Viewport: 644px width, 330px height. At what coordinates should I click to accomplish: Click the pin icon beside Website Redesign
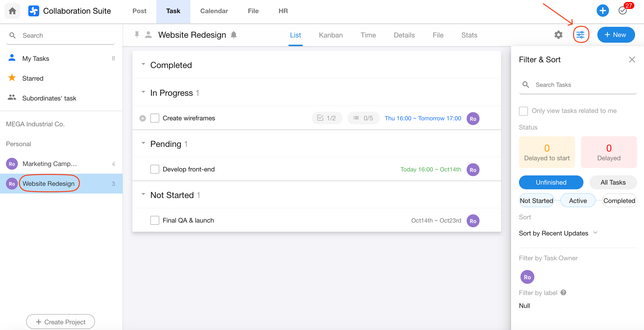(x=137, y=34)
